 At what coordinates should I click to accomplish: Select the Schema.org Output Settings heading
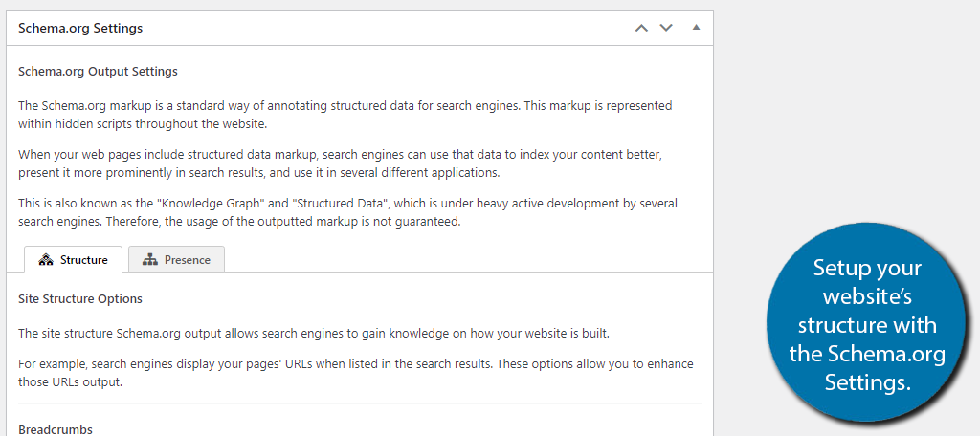point(99,71)
